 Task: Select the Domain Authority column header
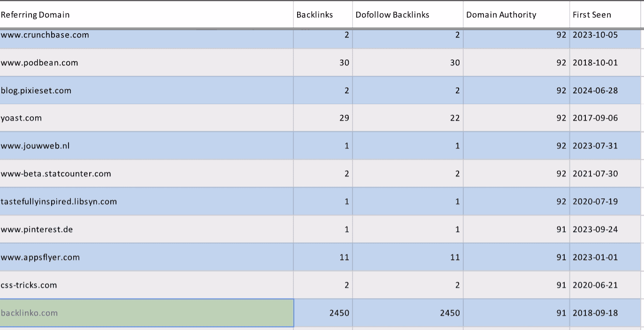pos(516,15)
